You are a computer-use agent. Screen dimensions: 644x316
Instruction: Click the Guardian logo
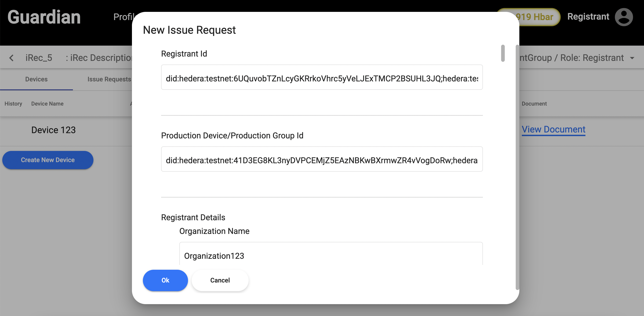pyautogui.click(x=44, y=17)
